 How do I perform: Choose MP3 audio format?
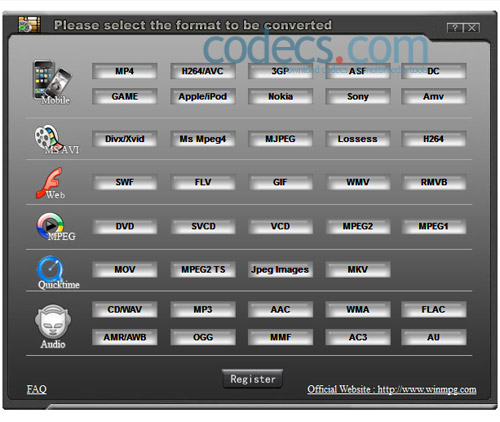click(203, 309)
